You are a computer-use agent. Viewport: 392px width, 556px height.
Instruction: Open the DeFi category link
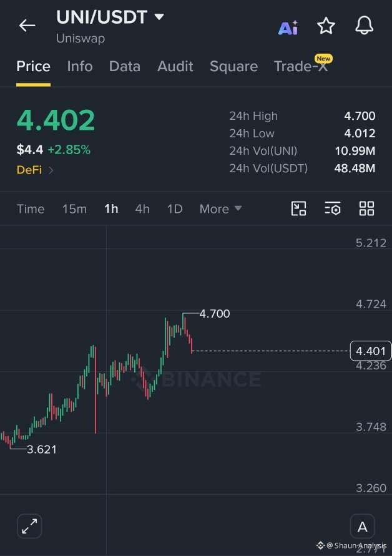tap(35, 170)
